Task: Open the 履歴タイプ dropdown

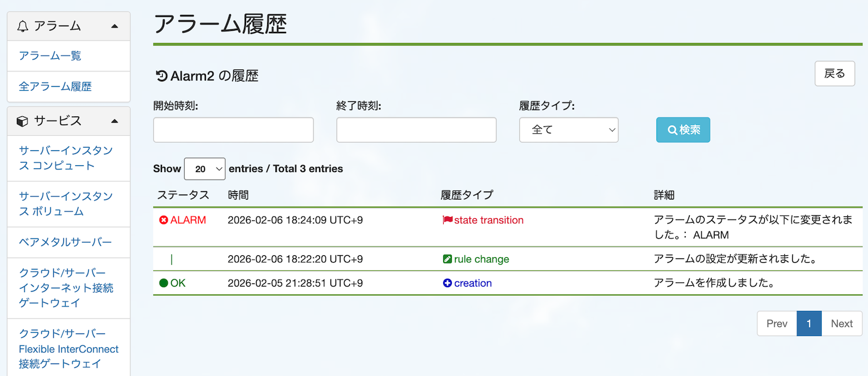Action: pyautogui.click(x=569, y=130)
